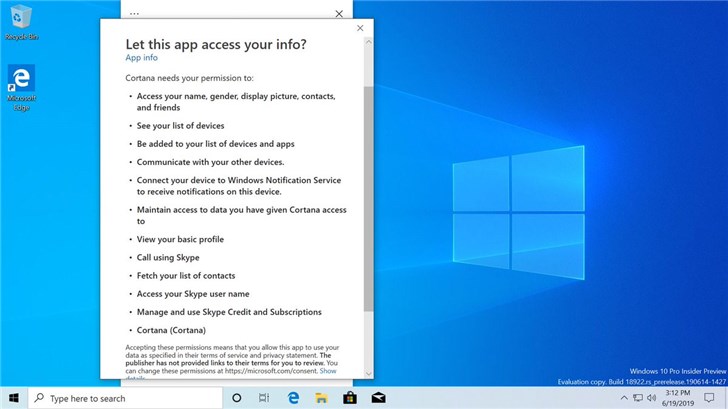Open the three-dots menu in Cortana window
The height and width of the screenshot is (409, 728).
[x=134, y=13]
